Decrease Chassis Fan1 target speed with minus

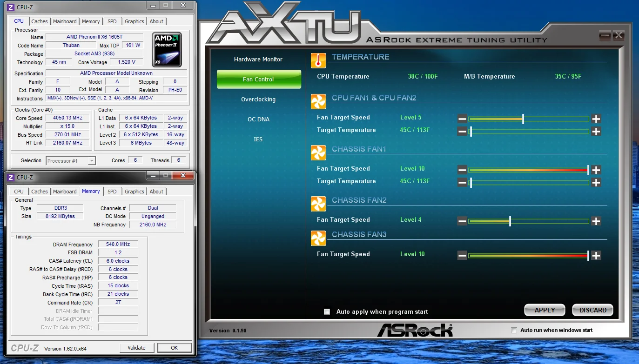coord(462,170)
